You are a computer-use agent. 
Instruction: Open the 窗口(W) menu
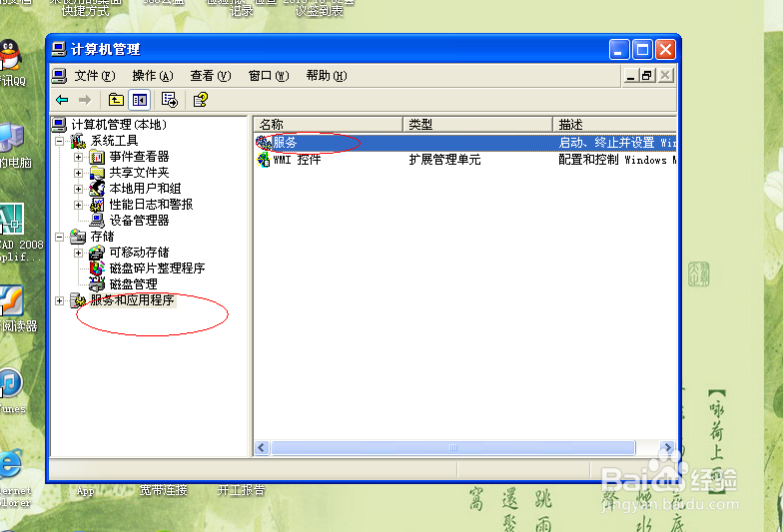269,76
